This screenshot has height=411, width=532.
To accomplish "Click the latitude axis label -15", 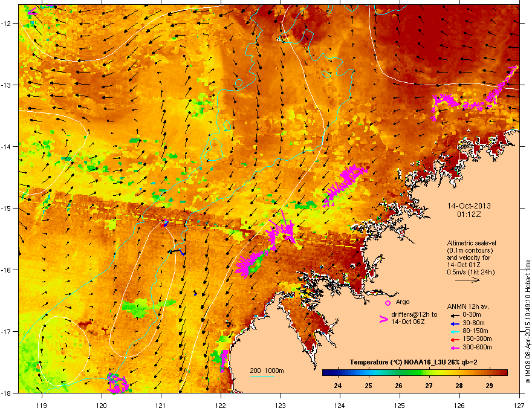I will pyautogui.click(x=7, y=208).
